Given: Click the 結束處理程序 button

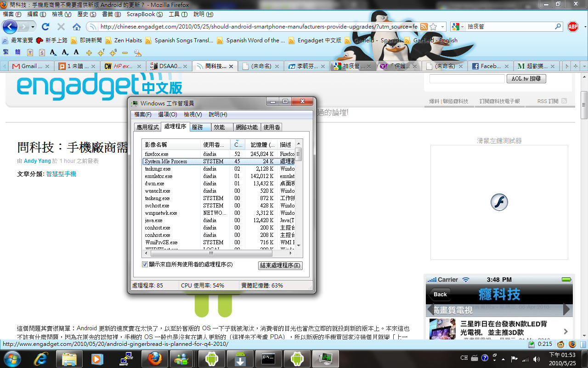Looking at the screenshot, I should pyautogui.click(x=280, y=265).
